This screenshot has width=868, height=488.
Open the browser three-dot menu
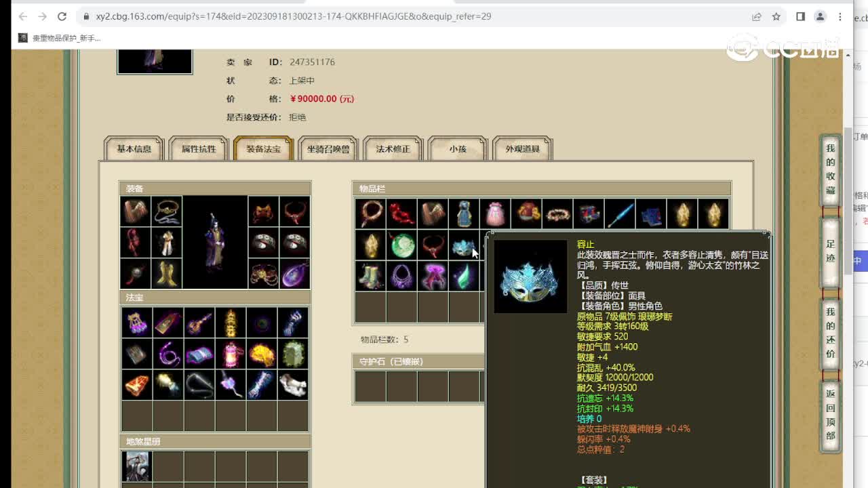coord(840,16)
